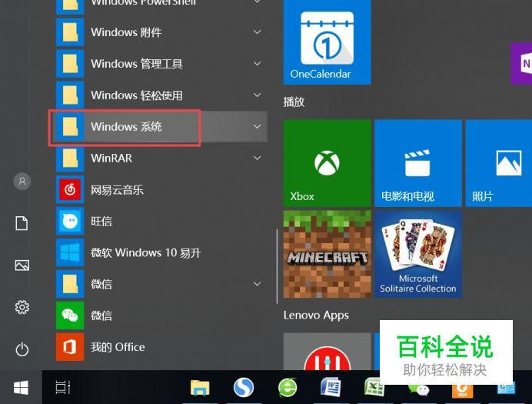Click the 旺信 label

(101, 222)
